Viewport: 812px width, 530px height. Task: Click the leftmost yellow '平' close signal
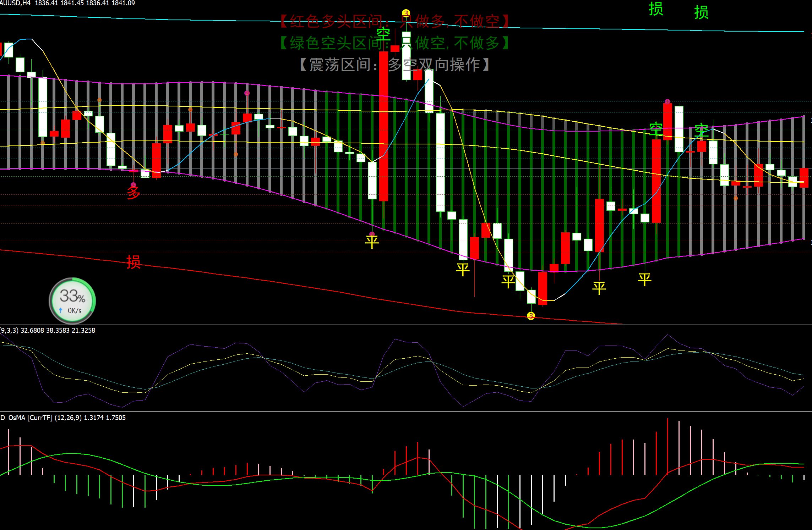click(372, 242)
